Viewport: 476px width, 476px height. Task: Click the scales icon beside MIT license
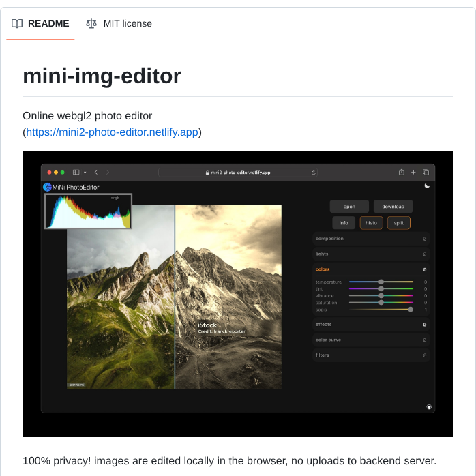pos(91,24)
